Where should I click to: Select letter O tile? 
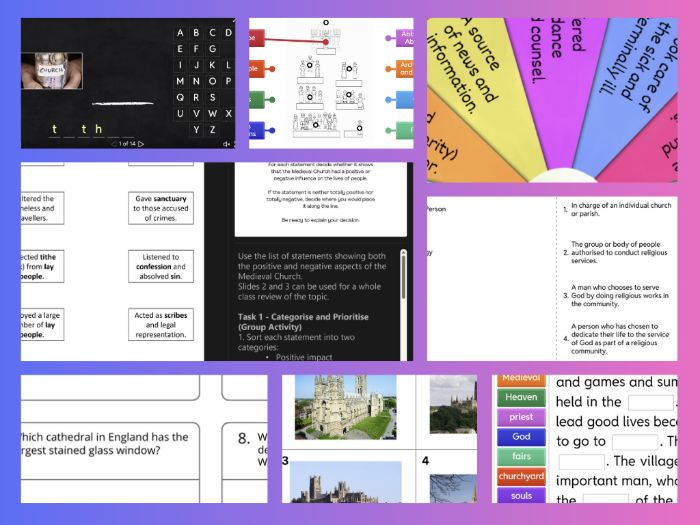pos(212,81)
